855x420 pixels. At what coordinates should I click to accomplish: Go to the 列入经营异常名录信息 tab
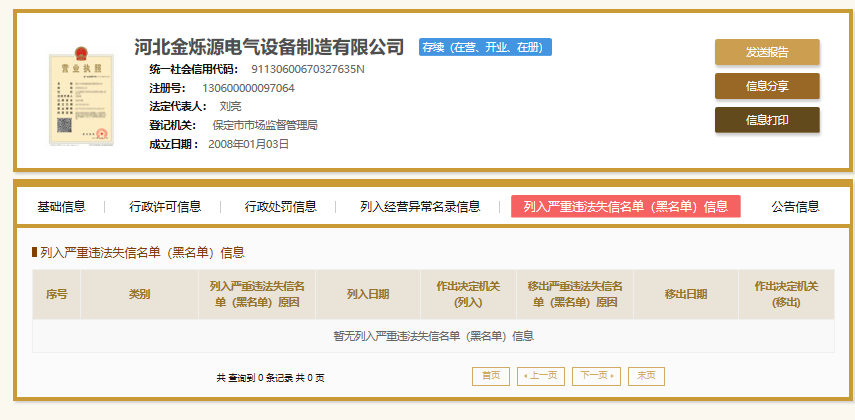(420, 207)
